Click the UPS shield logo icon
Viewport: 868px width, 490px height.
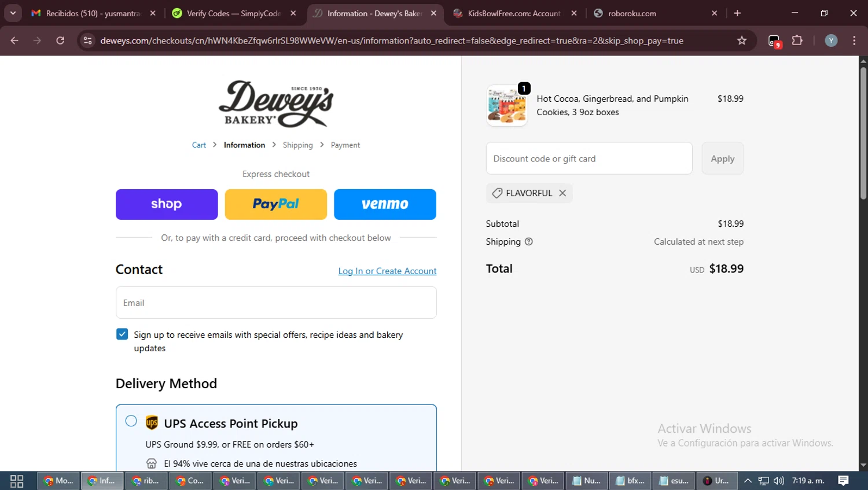tap(152, 423)
